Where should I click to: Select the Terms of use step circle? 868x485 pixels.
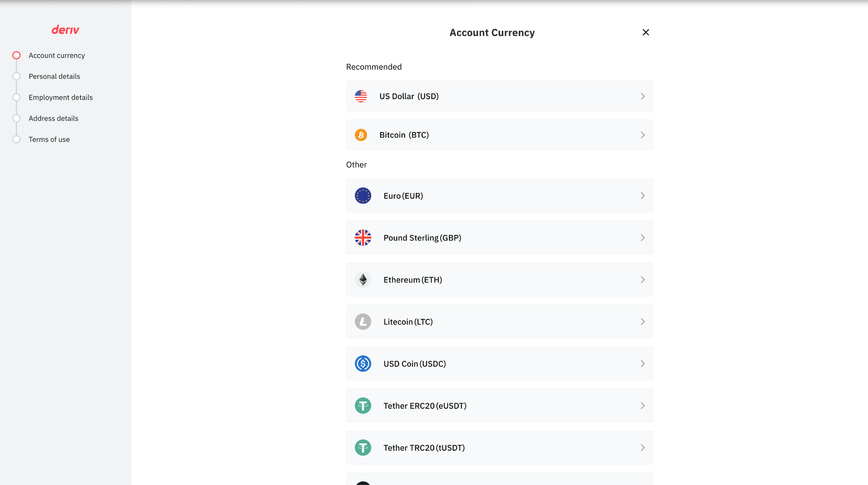pyautogui.click(x=16, y=139)
